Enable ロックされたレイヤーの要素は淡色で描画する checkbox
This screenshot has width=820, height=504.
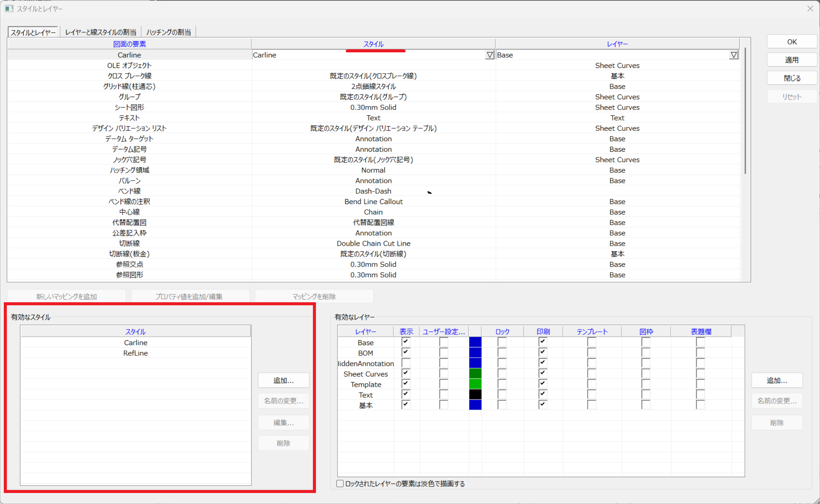340,484
